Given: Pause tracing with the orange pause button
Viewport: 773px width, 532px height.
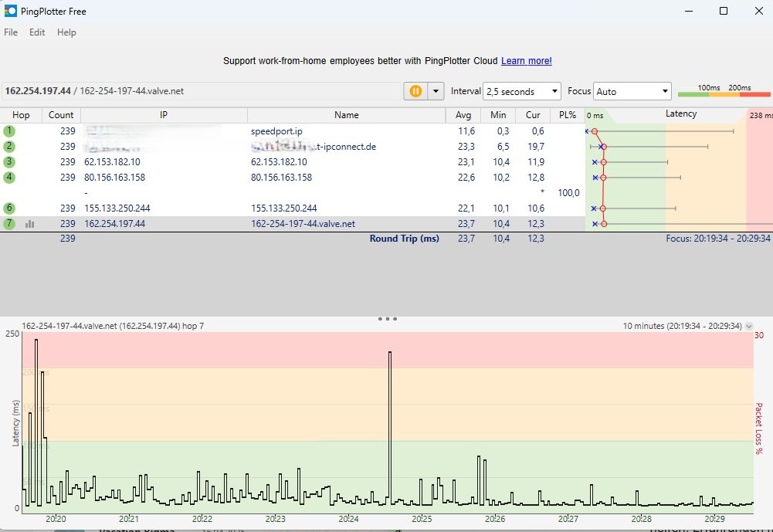Looking at the screenshot, I should click(x=415, y=91).
